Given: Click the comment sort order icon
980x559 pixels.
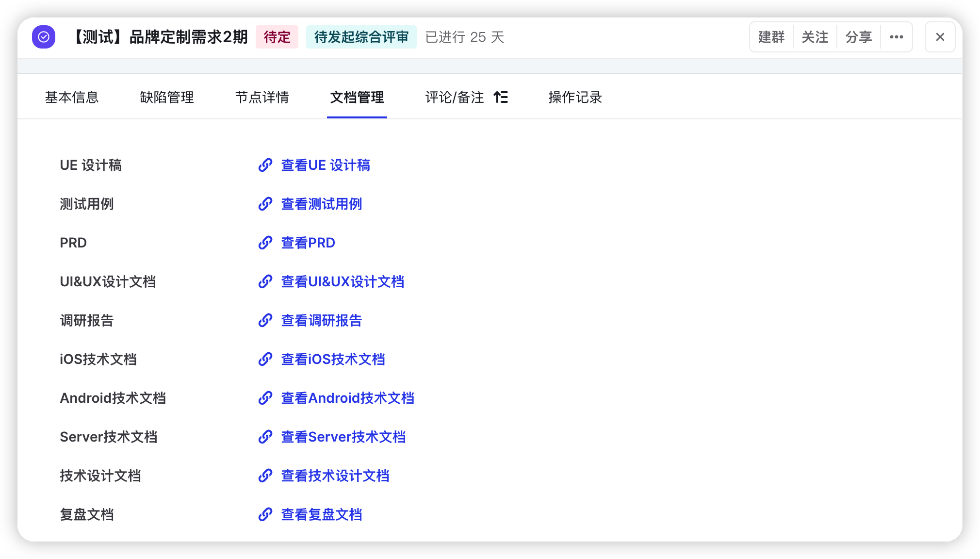Looking at the screenshot, I should coord(501,97).
